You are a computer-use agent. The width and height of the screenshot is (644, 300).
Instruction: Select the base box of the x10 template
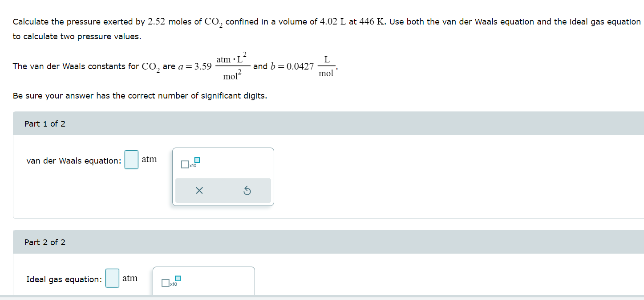pos(184,165)
